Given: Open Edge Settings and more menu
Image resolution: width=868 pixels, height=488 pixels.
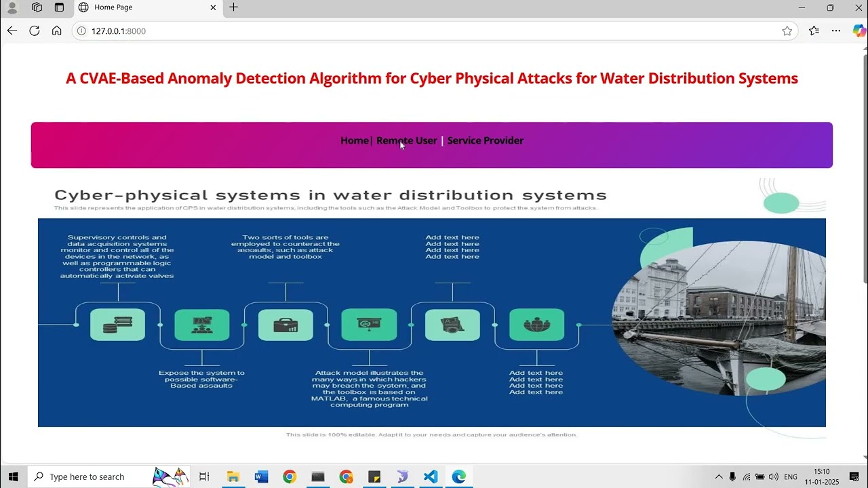Looking at the screenshot, I should pyautogui.click(x=836, y=30).
